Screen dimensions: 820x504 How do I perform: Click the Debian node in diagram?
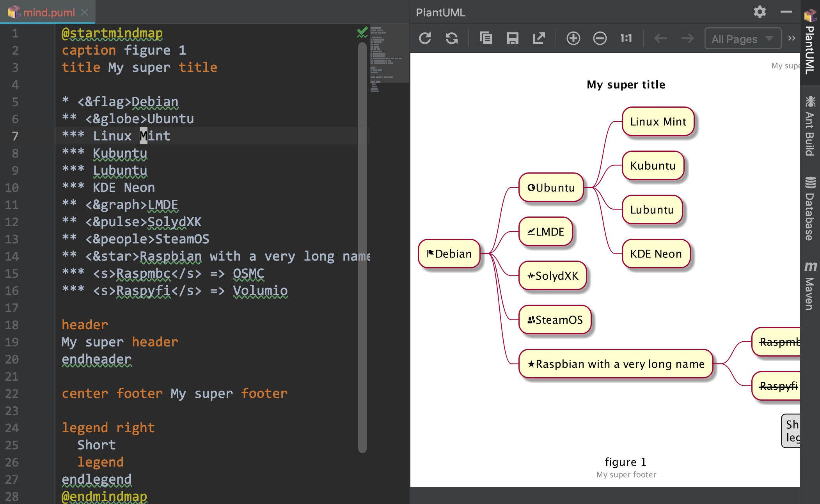(x=449, y=254)
